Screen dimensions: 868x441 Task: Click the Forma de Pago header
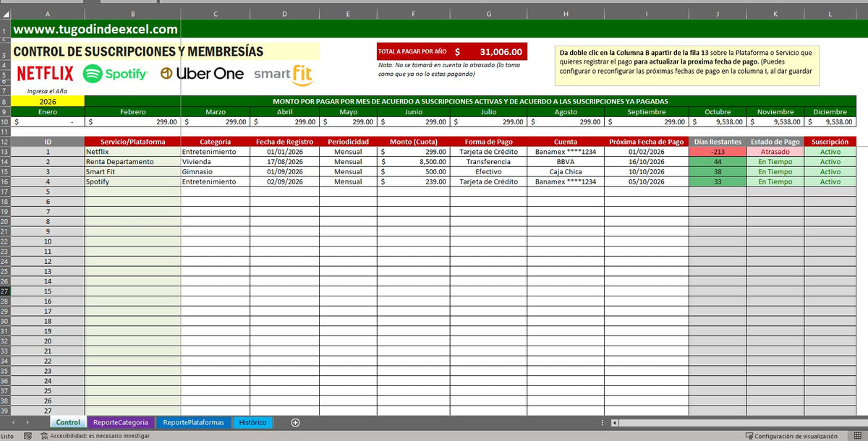pos(489,142)
